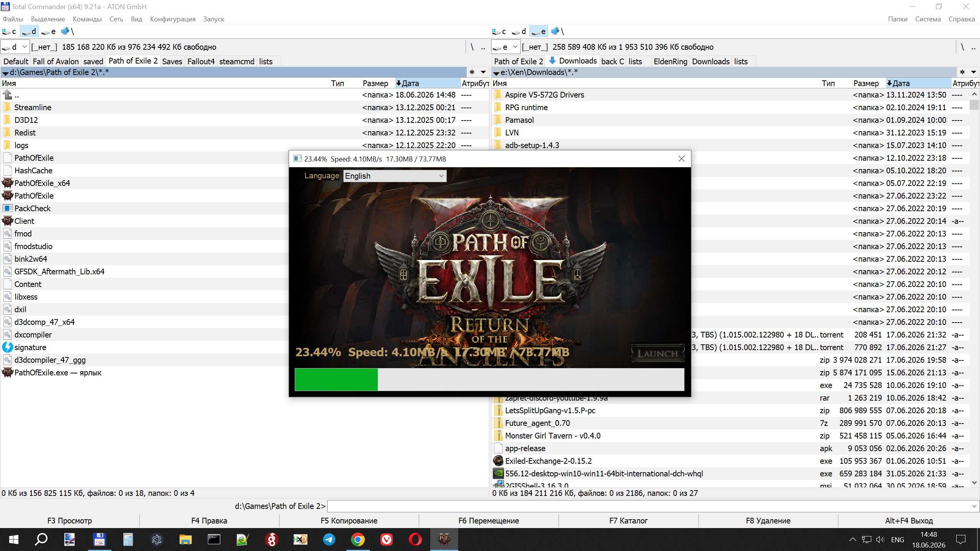Select drive c icon in left panel
The height and width of the screenshot is (551, 980).
(x=9, y=31)
